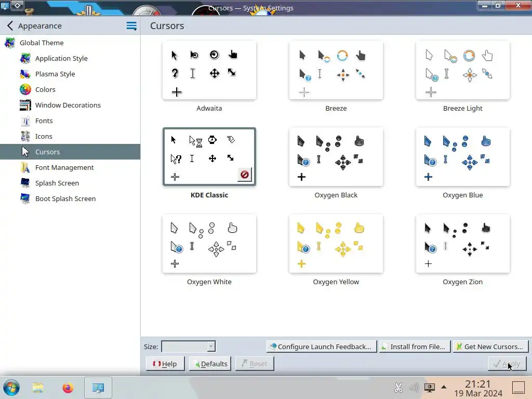
Task: Go back using the Appearance arrow
Action: coord(10,26)
